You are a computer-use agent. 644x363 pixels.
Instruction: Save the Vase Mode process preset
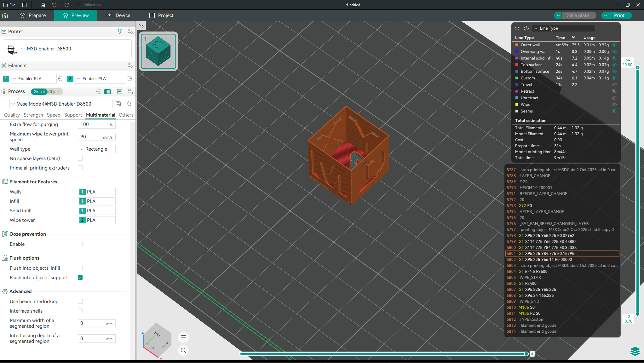(x=118, y=104)
